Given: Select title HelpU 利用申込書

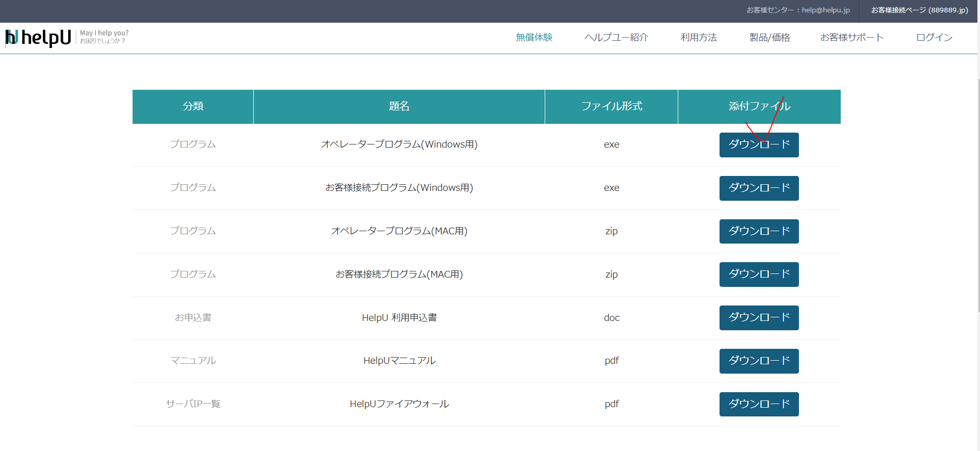Looking at the screenshot, I should coord(399,318).
